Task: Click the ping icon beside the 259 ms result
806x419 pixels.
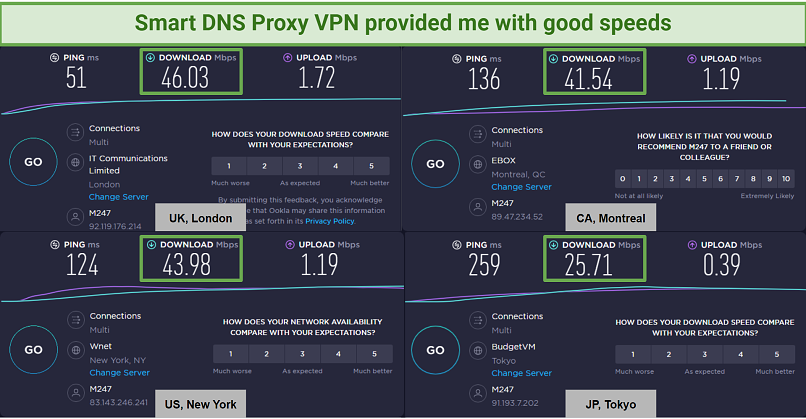Action: pos(456,245)
